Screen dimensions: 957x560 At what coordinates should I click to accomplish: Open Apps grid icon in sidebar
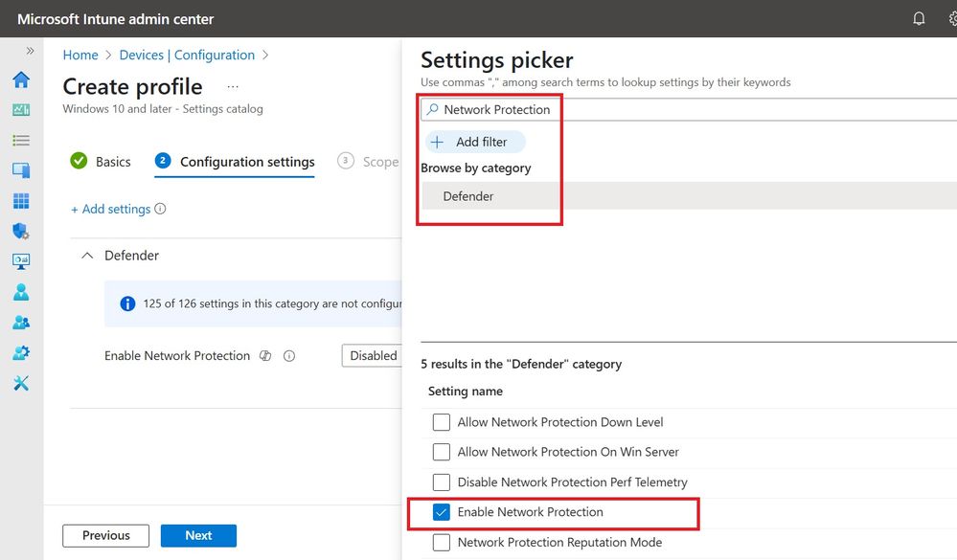click(x=21, y=201)
